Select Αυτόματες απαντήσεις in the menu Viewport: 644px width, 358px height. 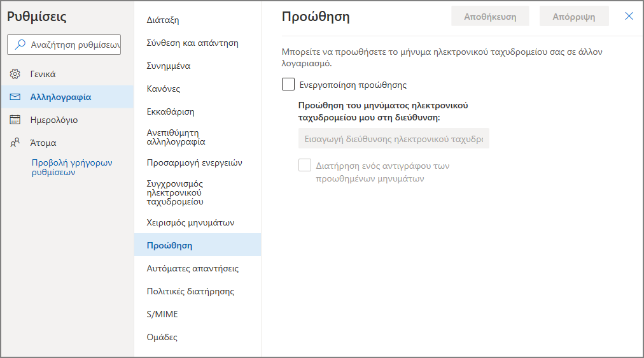(193, 268)
